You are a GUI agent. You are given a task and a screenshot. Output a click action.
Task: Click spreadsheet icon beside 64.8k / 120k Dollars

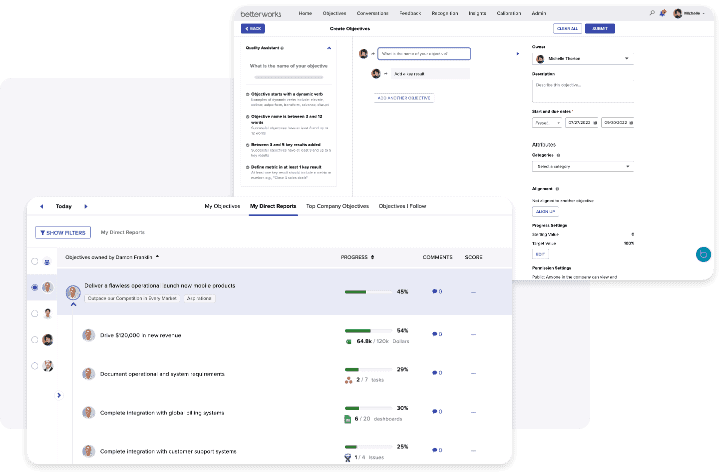point(349,341)
